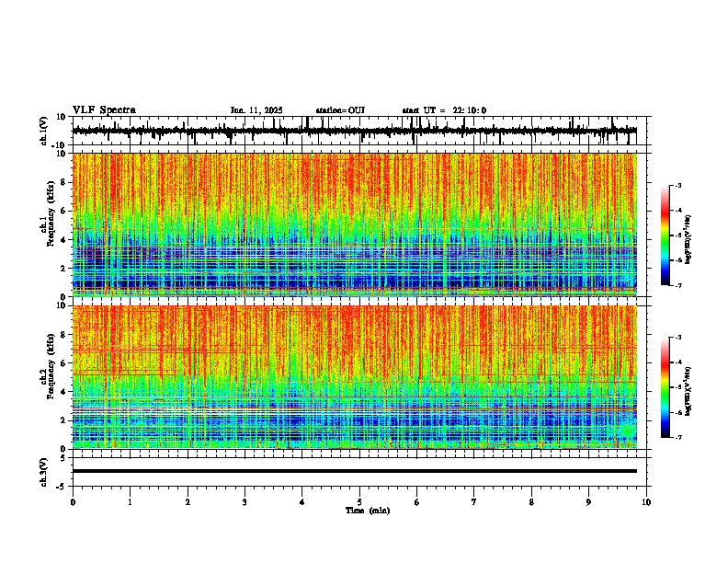Click the time axis tick label "2"
Viewport: 728px width, 563px height.
coord(188,502)
